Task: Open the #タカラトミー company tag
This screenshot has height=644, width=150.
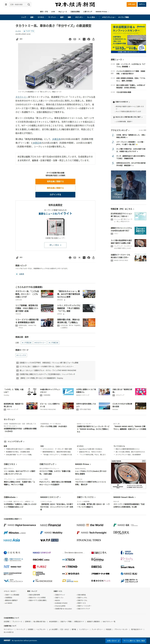Action: pos(40,343)
